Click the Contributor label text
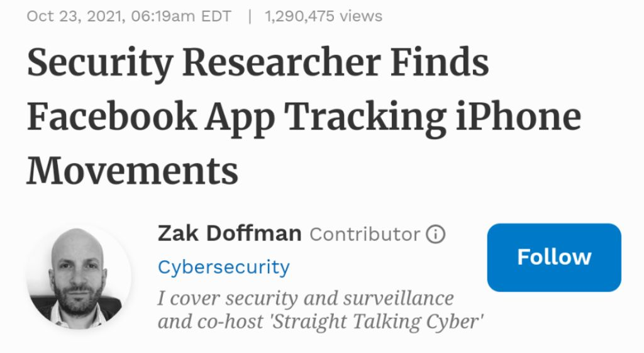Screen dimensions: 644x353 (365, 235)
